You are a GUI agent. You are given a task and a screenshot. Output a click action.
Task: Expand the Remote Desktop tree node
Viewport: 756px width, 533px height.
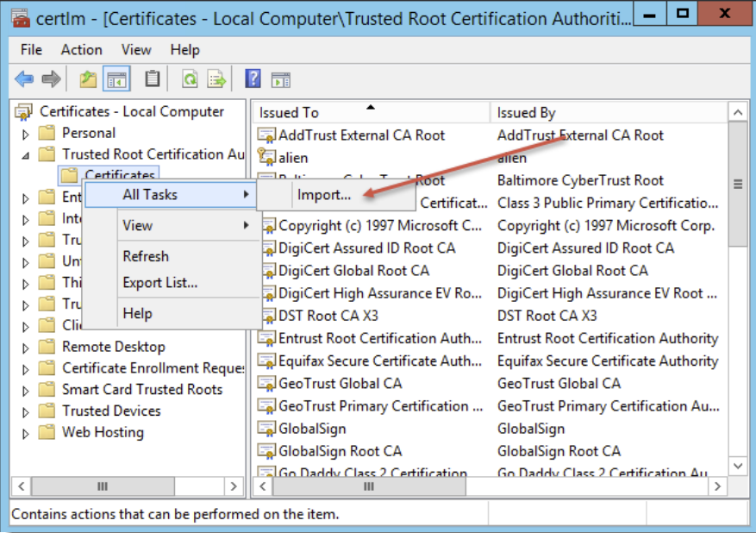26,348
